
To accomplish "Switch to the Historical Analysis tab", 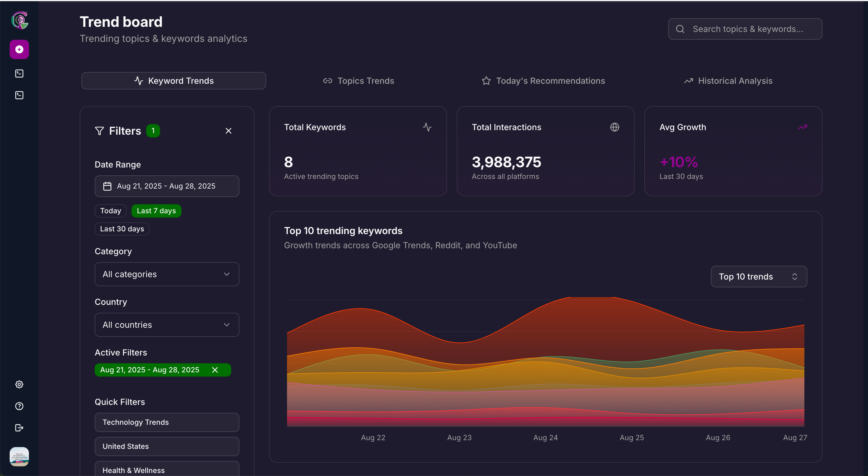I will click(x=728, y=81).
